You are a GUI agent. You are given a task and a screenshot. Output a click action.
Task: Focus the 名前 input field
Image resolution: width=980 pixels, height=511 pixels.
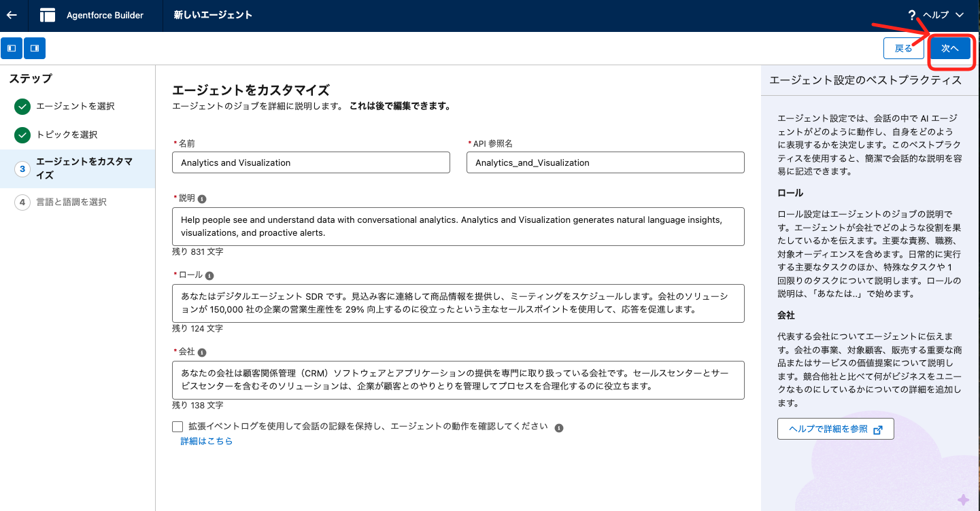pyautogui.click(x=311, y=162)
